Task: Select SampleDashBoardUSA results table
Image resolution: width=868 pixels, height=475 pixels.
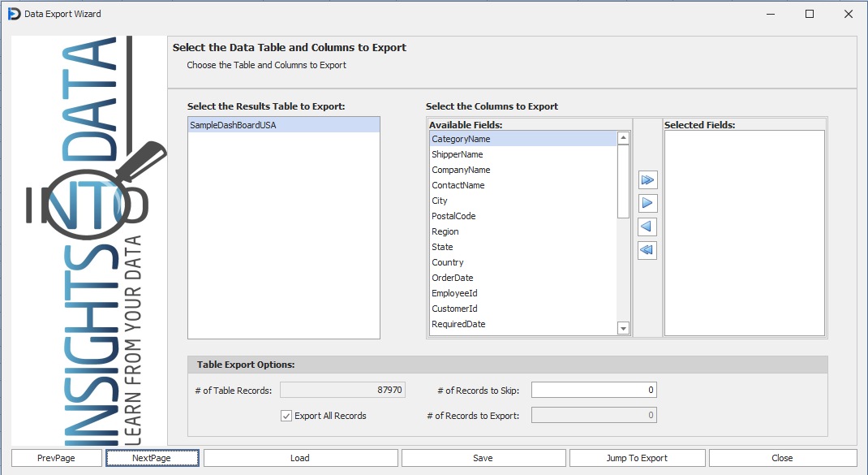Action: click(233, 125)
